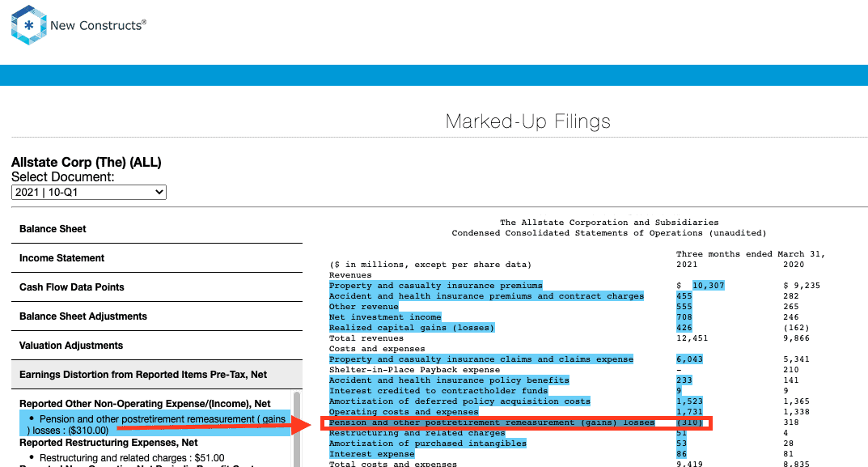This screenshot has height=467, width=868.
Task: Click Amortization of purchased intangibles line
Action: [x=428, y=444]
